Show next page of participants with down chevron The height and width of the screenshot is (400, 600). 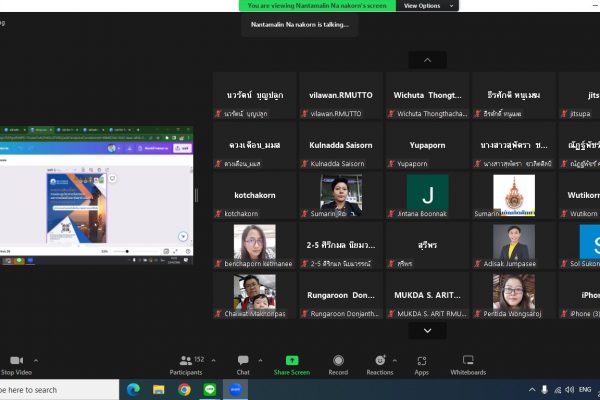[x=427, y=331]
